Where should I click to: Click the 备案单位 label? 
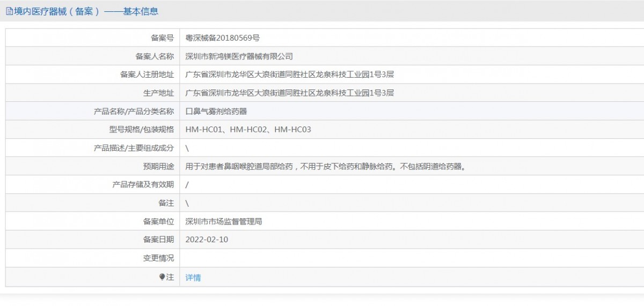pos(158,221)
